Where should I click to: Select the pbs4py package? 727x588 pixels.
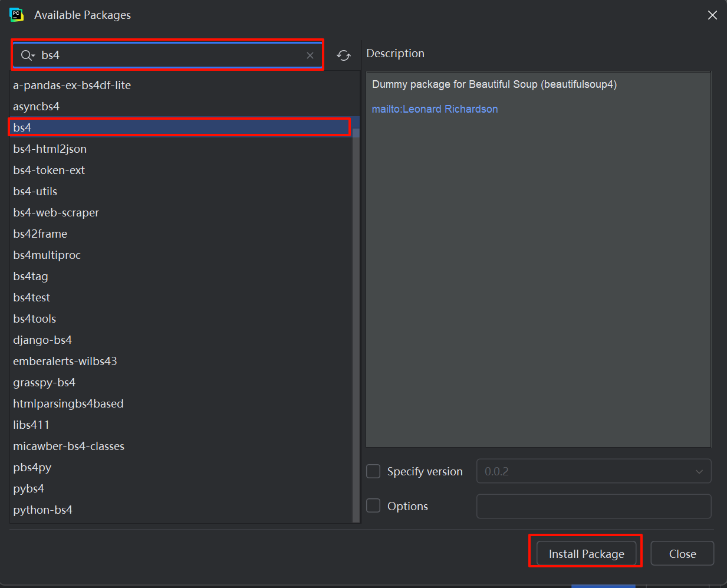pos(181,467)
